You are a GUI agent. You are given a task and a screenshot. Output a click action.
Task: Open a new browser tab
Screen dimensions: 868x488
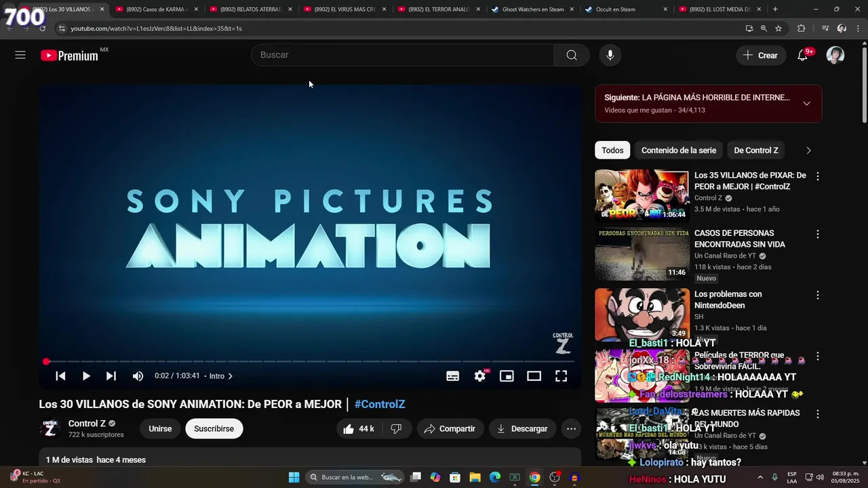(775, 9)
